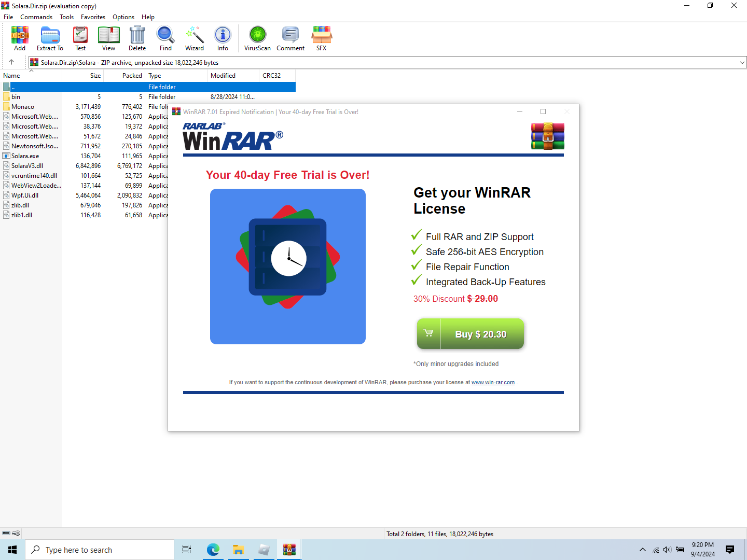Click the network tray icon
The height and width of the screenshot is (560, 747).
pyautogui.click(x=656, y=550)
